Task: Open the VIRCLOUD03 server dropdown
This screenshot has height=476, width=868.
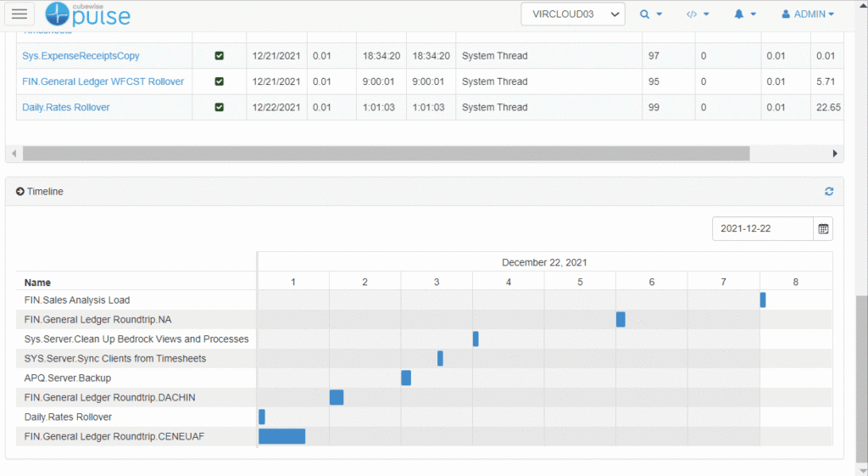Action: tap(573, 14)
